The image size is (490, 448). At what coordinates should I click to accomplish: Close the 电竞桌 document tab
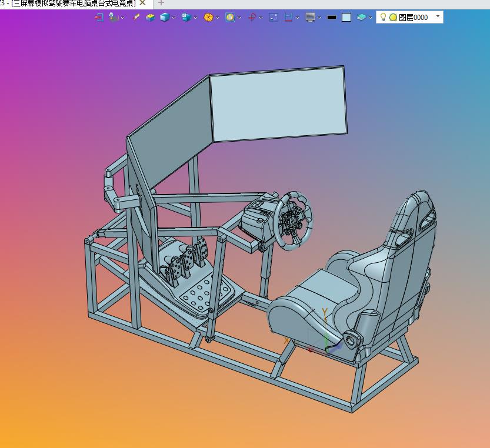tap(142, 3)
